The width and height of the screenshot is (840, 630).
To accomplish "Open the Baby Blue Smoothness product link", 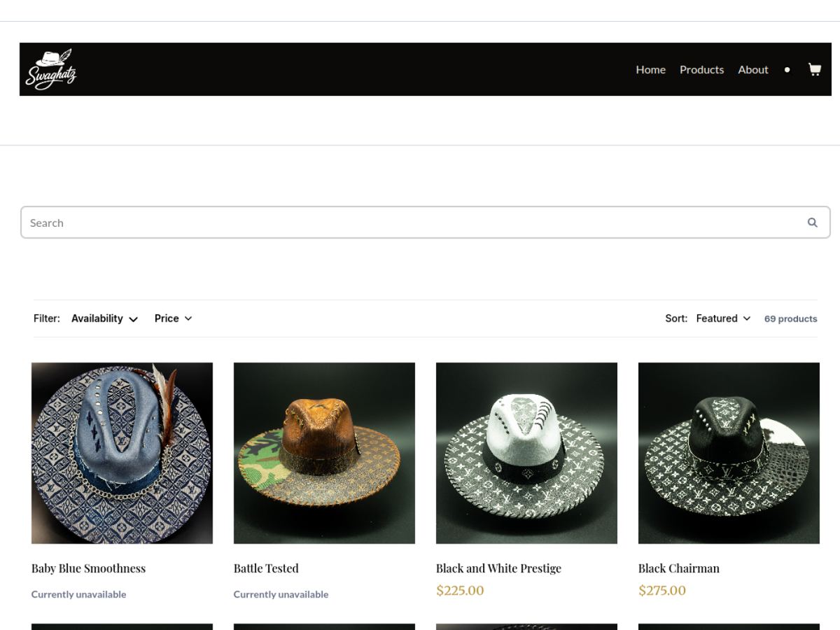I will click(89, 568).
